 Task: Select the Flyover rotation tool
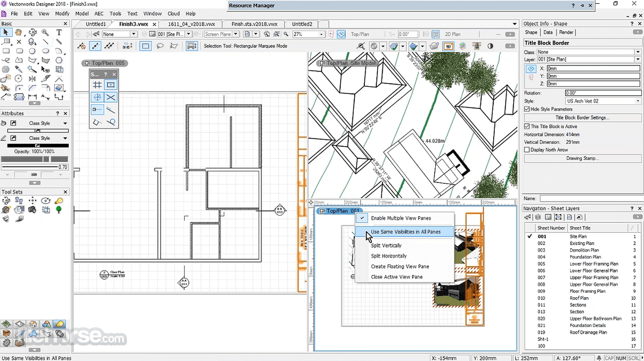pos(32,32)
